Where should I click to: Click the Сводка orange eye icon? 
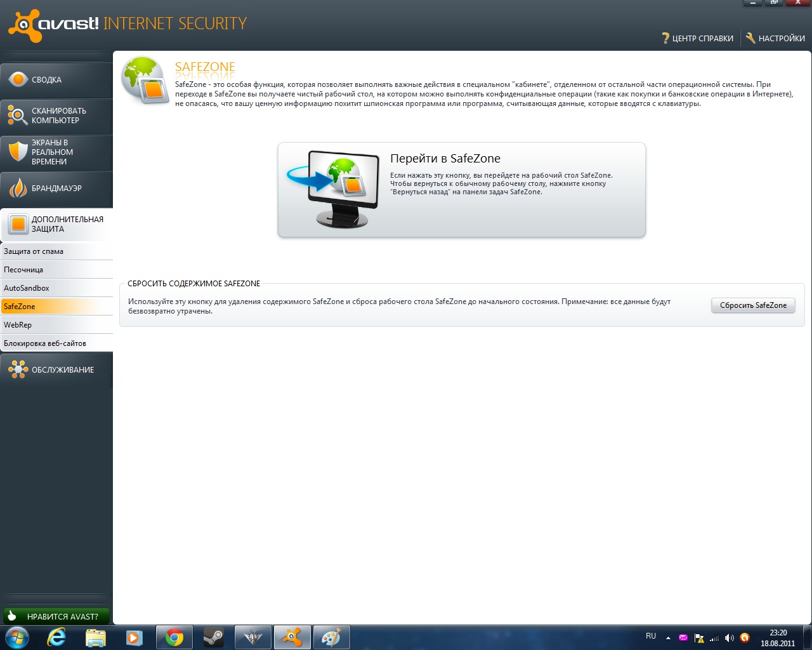click(x=18, y=79)
